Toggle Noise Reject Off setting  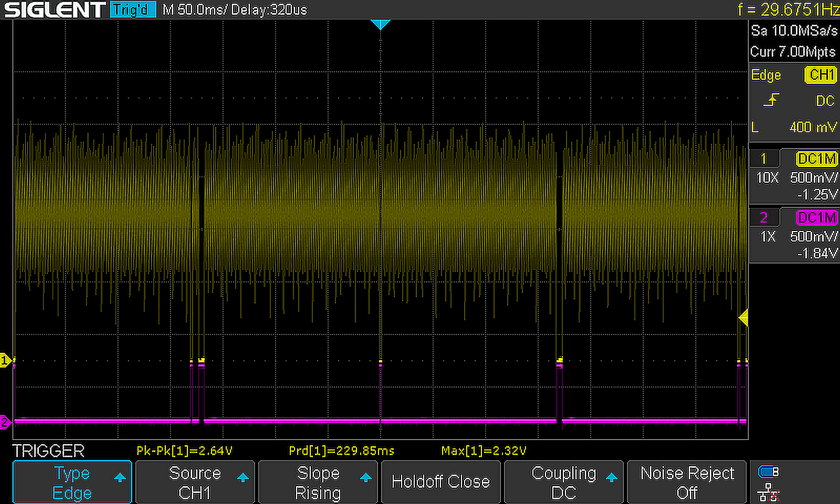(687, 482)
